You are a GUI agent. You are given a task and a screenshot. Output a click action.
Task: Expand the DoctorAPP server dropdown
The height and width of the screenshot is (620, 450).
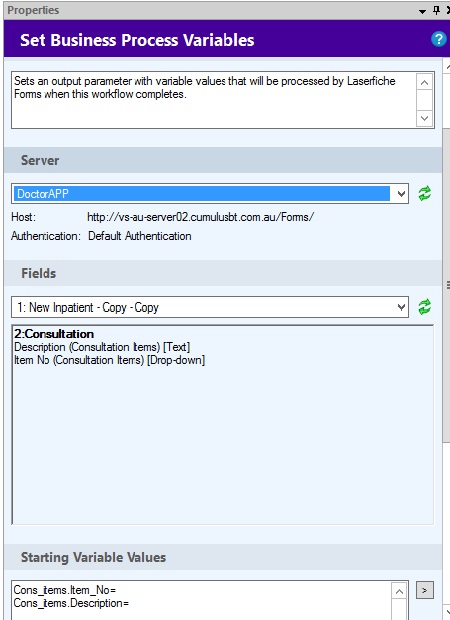[401, 194]
